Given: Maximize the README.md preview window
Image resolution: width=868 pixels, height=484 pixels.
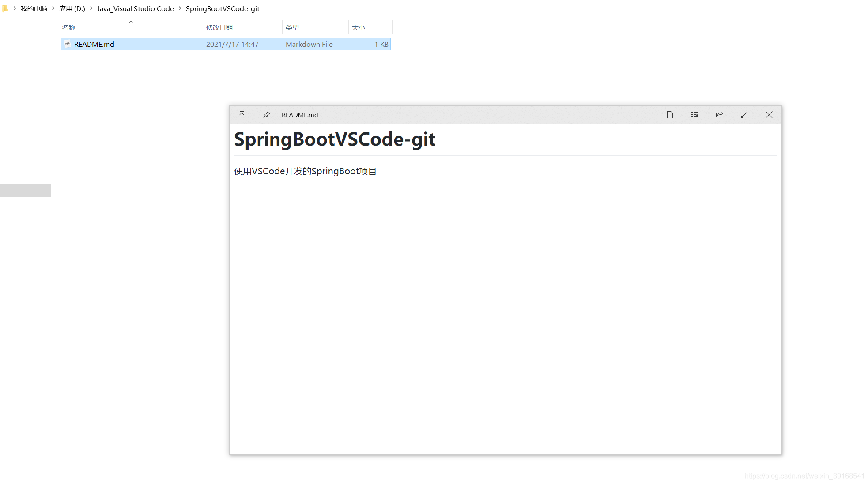Looking at the screenshot, I should pyautogui.click(x=744, y=115).
